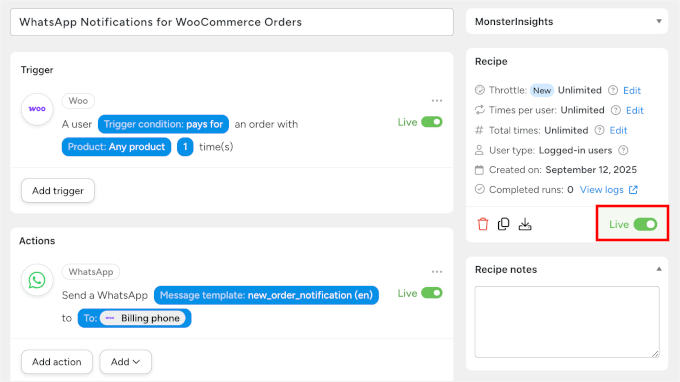Click Message template: new_order_notification token

[x=266, y=295]
